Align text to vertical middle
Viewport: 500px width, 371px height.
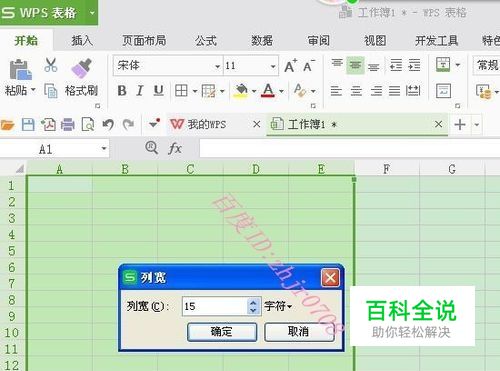pyautogui.click(x=355, y=65)
